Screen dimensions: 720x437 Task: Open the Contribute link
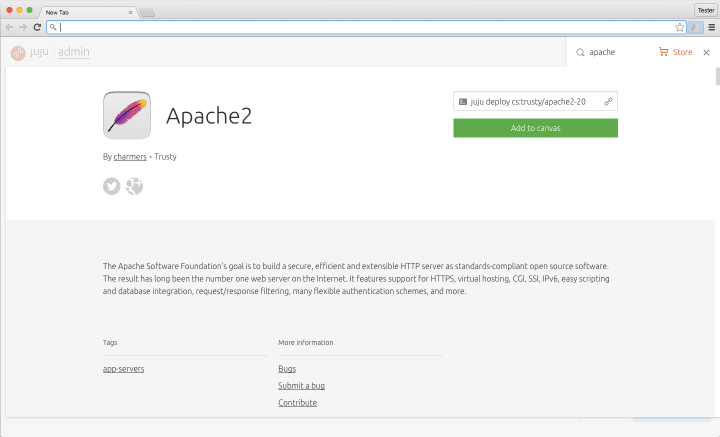(x=298, y=403)
